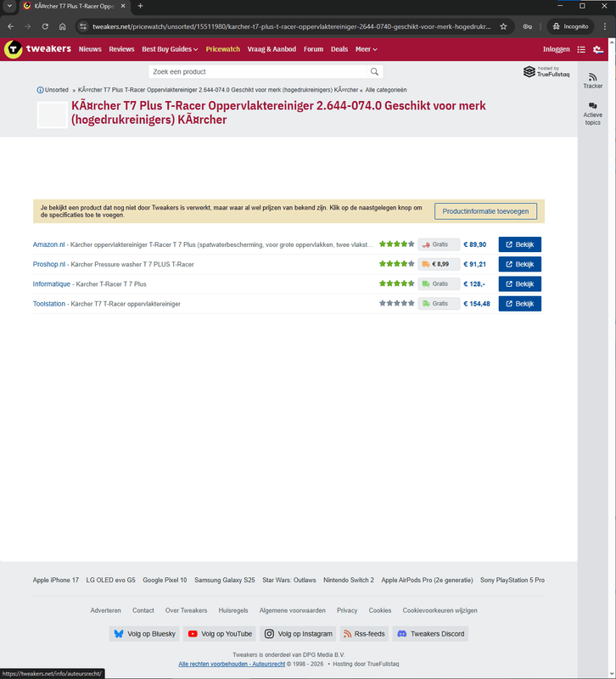Viewport: 616px width, 679px height.
Task: Click the product image placeholder thumbnail
Action: (x=52, y=115)
